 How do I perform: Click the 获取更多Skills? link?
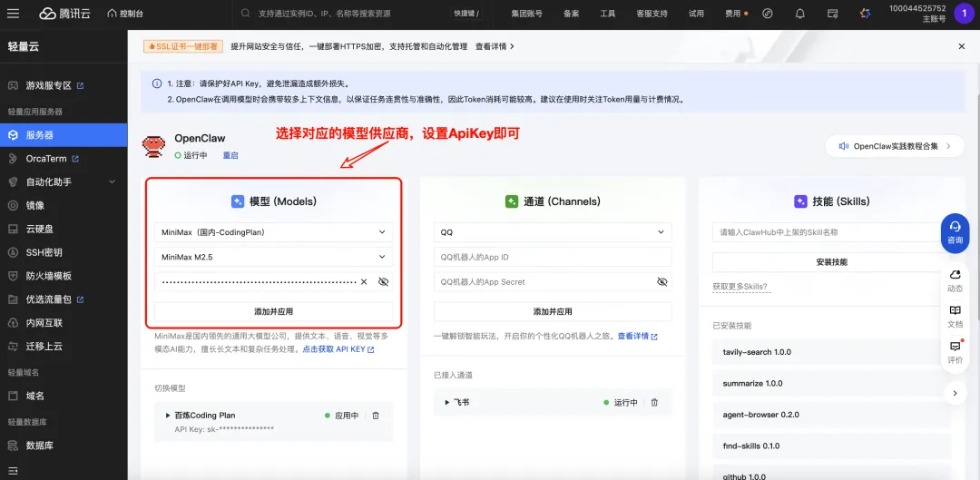pos(740,287)
